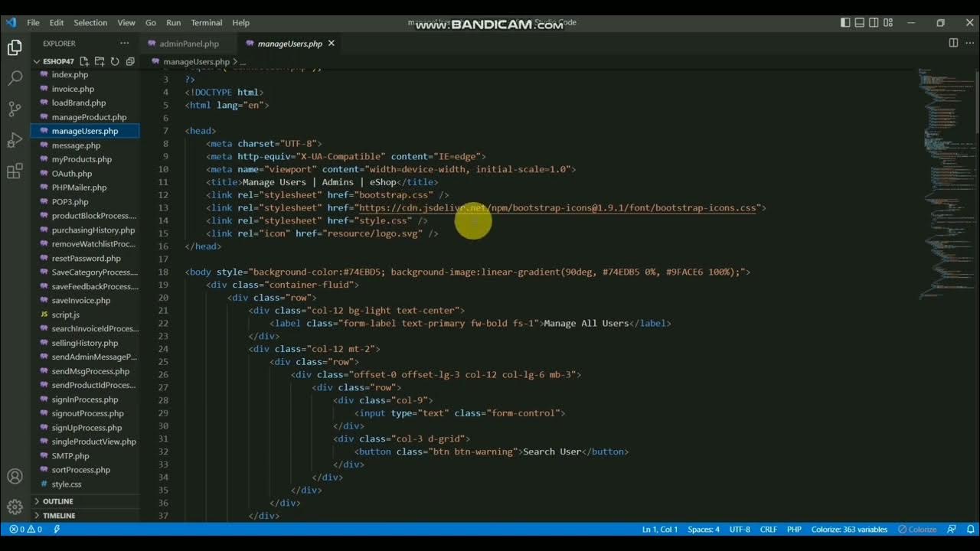Viewport: 980px width, 551px height.
Task: Open the bootstrap-icons CDN link in code
Action: (x=557, y=207)
